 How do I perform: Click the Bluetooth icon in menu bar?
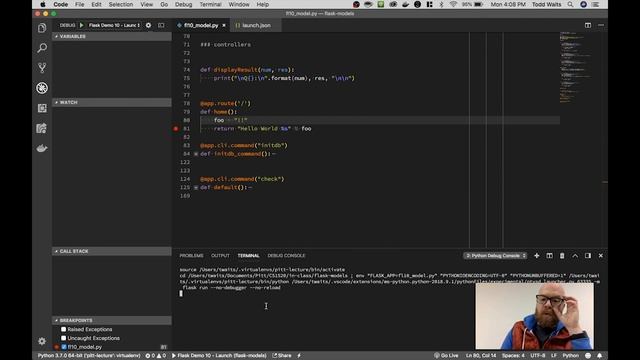(441, 4)
